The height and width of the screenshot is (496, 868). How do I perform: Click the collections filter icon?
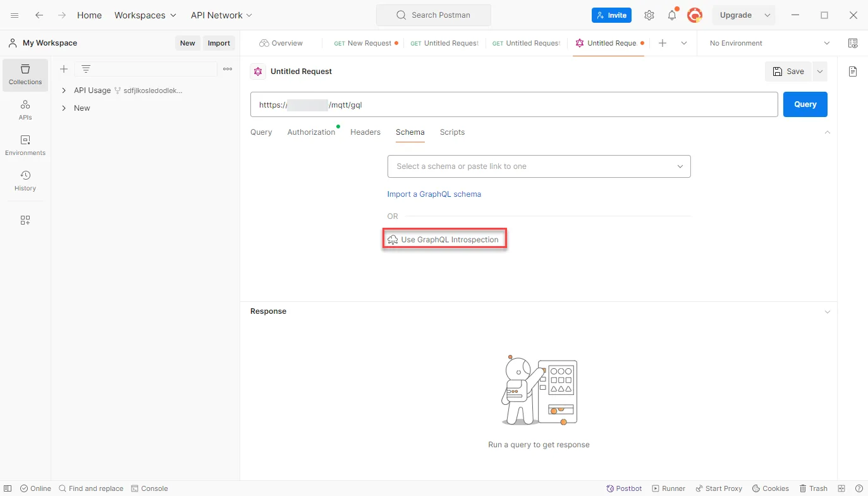pos(86,69)
